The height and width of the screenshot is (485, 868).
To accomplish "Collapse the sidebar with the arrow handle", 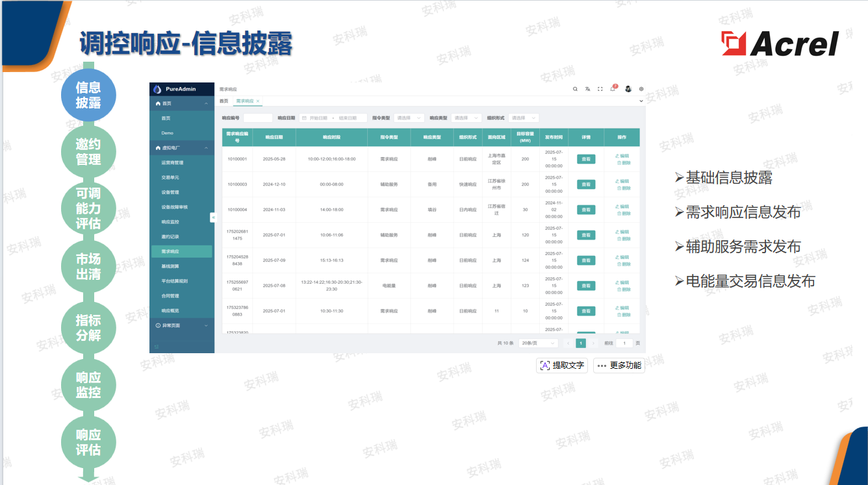I will [x=212, y=218].
